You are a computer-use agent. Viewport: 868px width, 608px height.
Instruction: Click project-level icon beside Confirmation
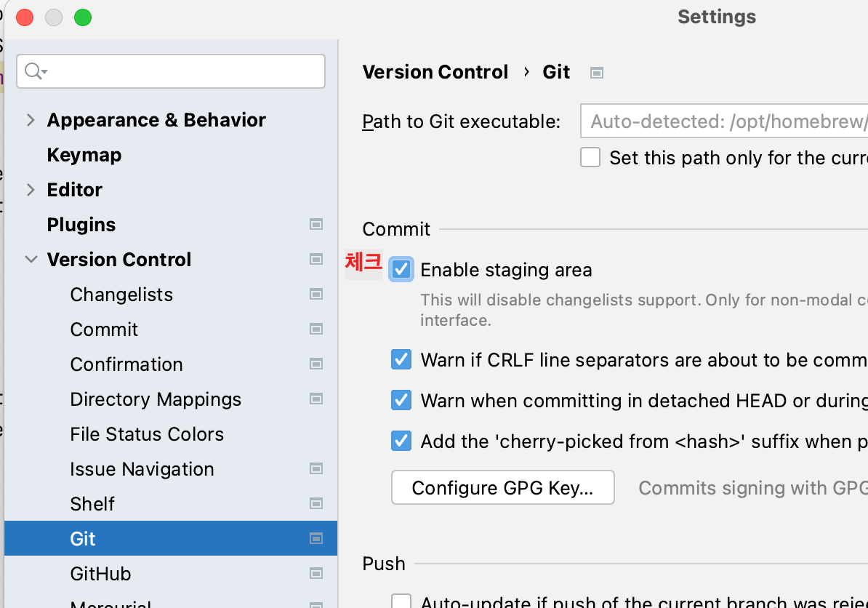pyautogui.click(x=316, y=364)
